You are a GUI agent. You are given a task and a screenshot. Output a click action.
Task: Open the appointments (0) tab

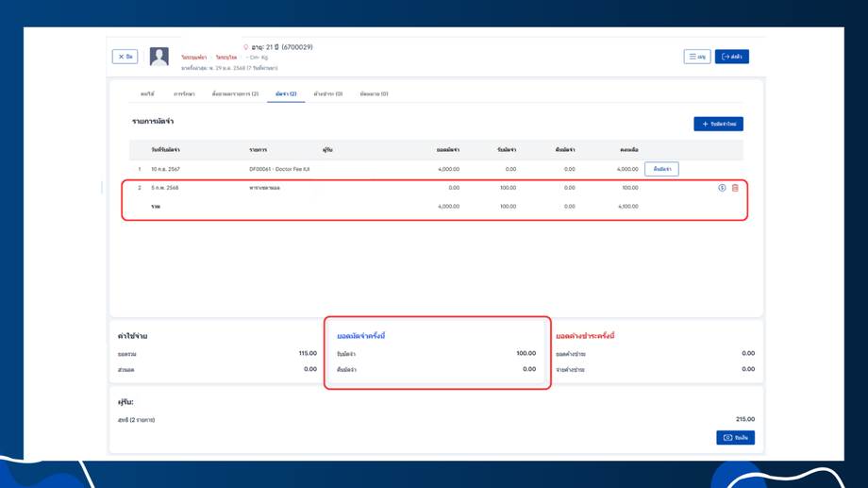[374, 94]
